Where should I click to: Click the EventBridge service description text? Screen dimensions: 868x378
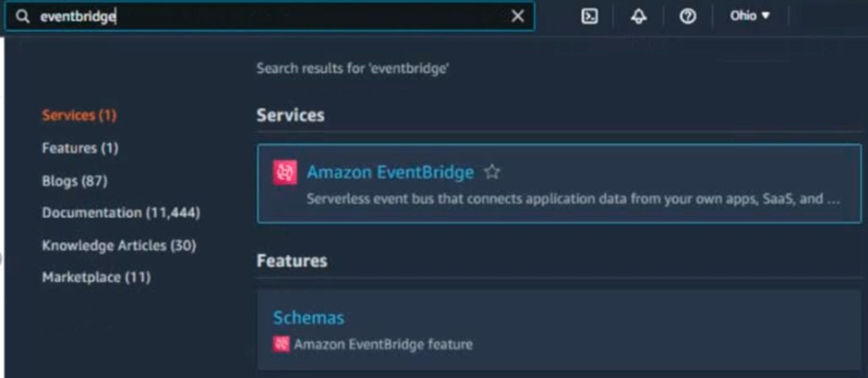click(572, 200)
